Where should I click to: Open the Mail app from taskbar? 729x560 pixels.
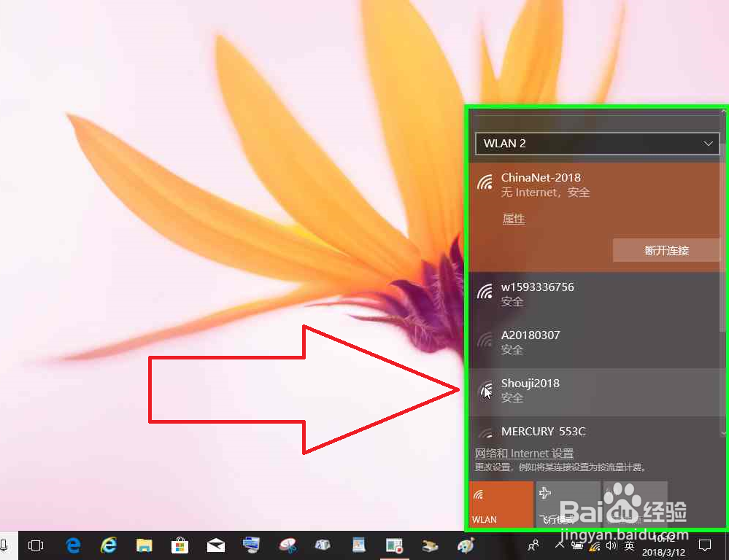(215, 545)
